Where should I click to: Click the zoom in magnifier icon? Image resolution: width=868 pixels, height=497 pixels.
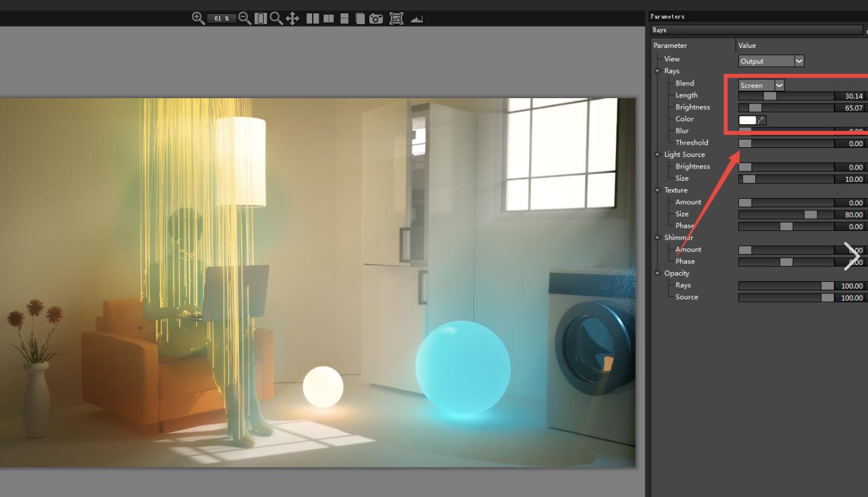point(198,18)
